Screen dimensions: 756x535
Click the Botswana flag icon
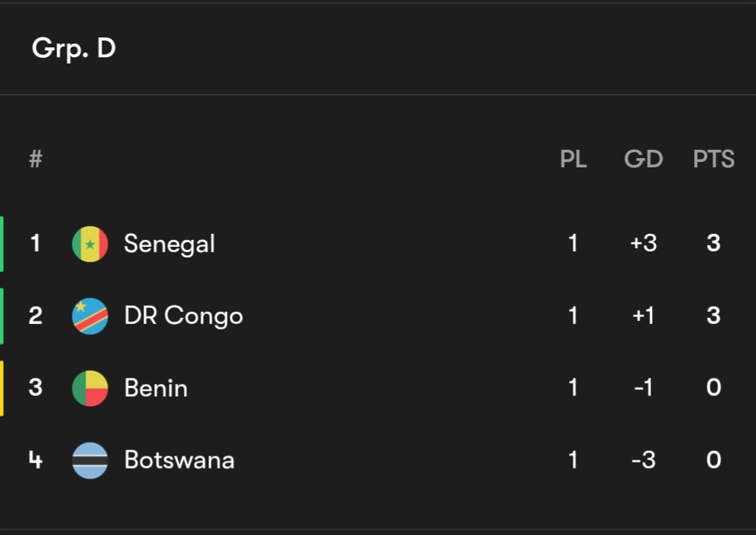[90, 460]
